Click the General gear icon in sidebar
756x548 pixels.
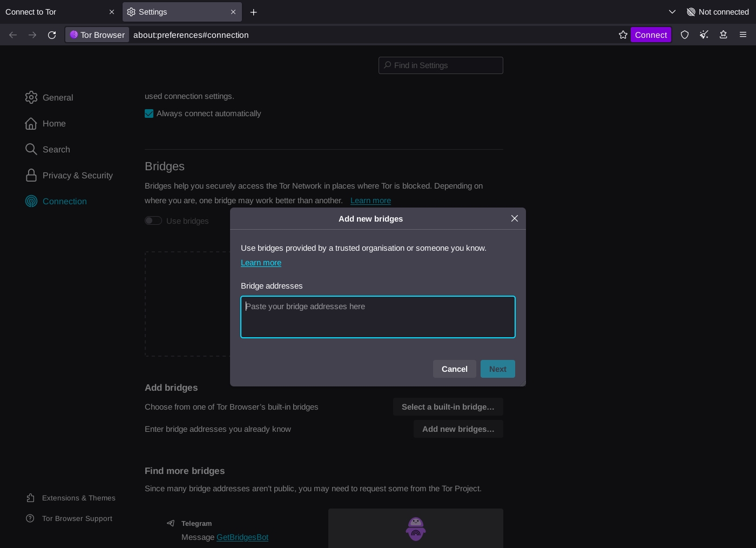pos(31,97)
